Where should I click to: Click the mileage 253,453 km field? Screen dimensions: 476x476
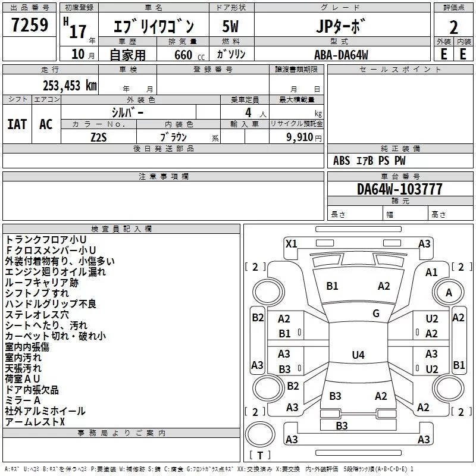click(x=51, y=84)
